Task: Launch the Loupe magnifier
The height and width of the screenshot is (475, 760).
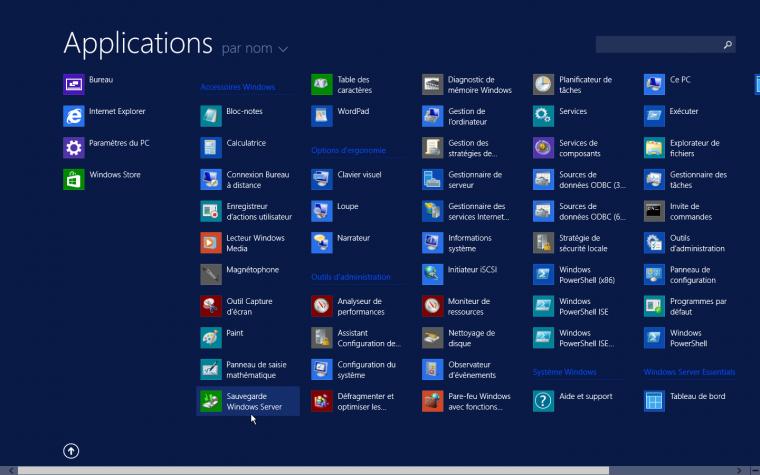Action: pyautogui.click(x=322, y=211)
